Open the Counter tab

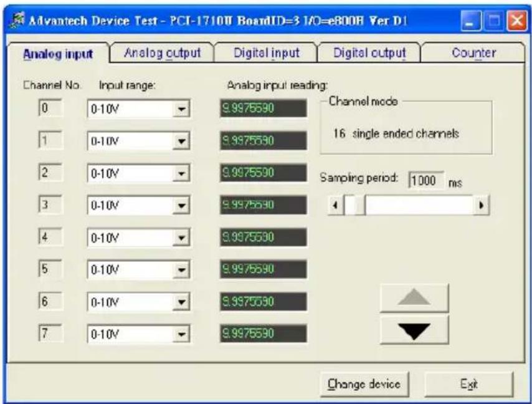pos(473,53)
